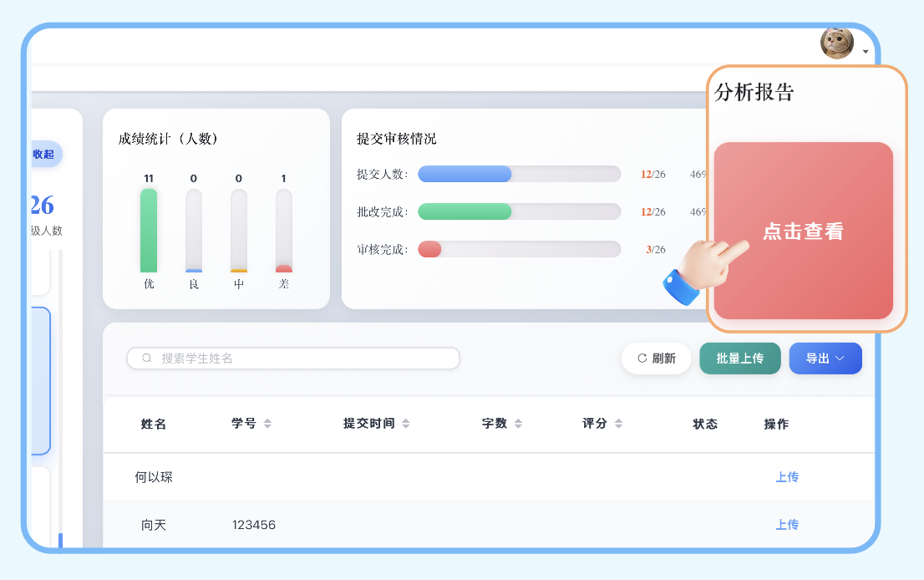Select the 向天 table row name
924x580 pixels.
[154, 525]
